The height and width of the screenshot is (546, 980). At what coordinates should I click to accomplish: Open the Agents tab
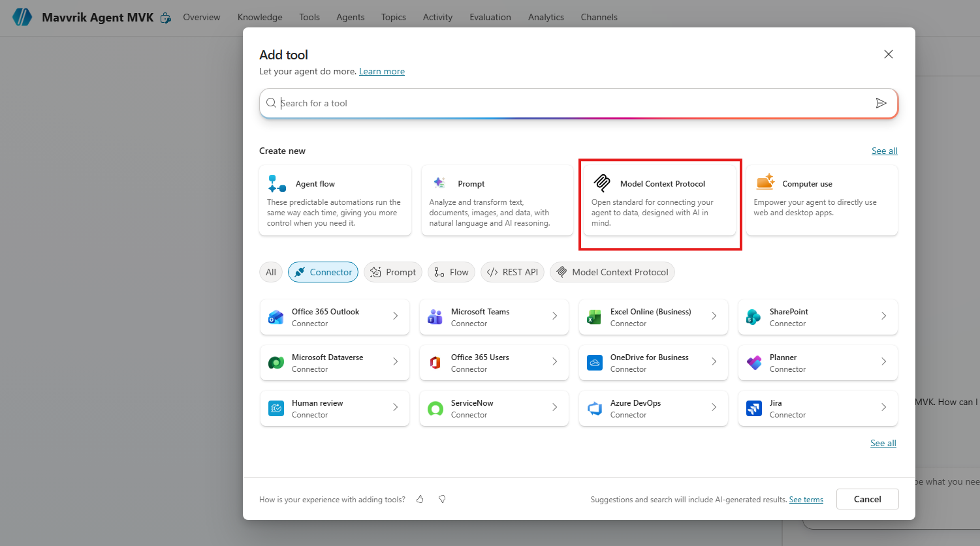(351, 17)
